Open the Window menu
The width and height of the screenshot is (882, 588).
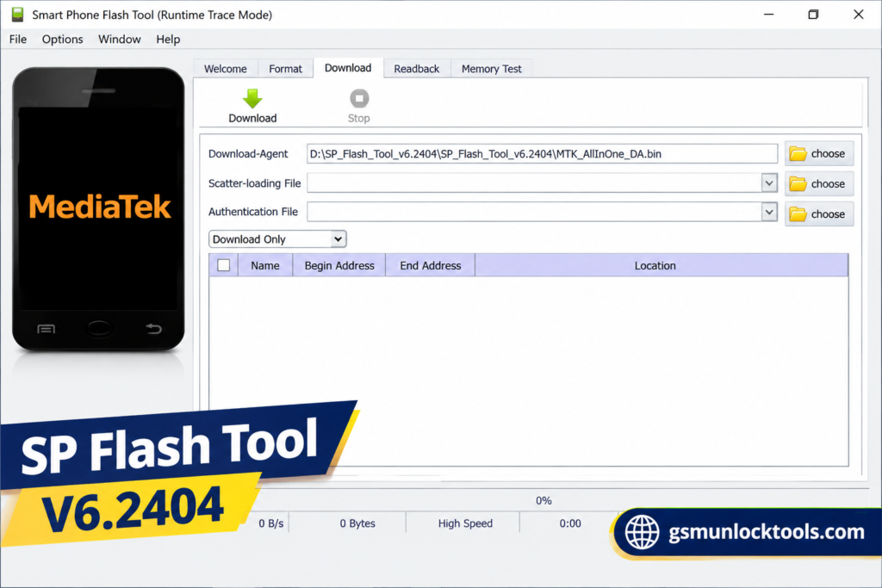coord(119,40)
